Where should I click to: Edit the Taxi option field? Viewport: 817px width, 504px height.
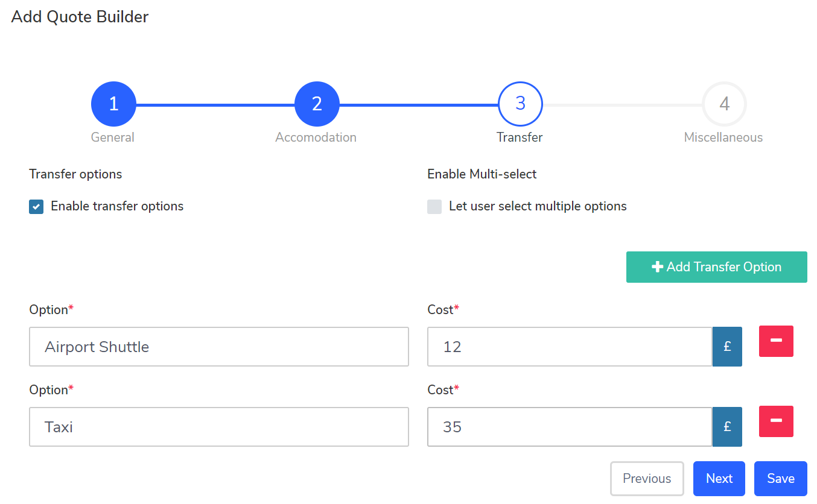click(x=218, y=427)
